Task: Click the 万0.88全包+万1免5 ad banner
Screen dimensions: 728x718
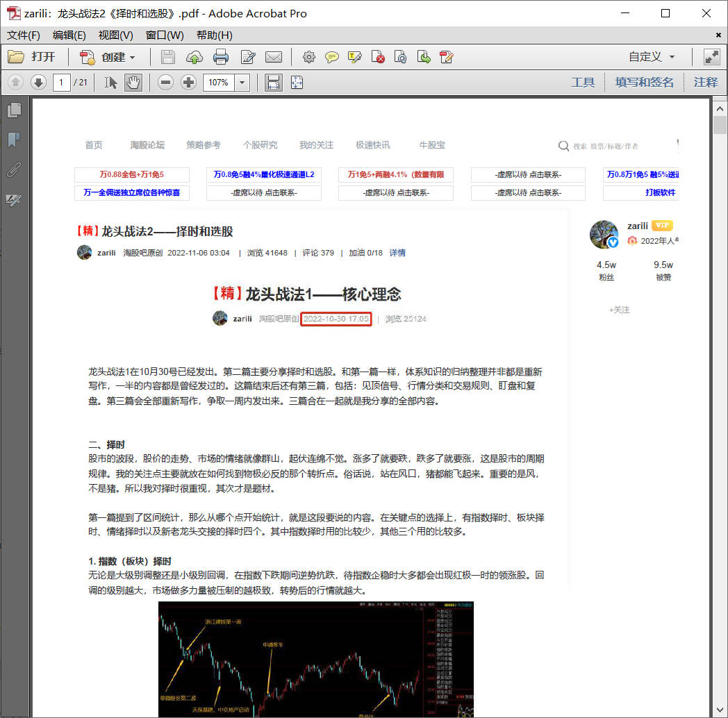Action: point(132,174)
